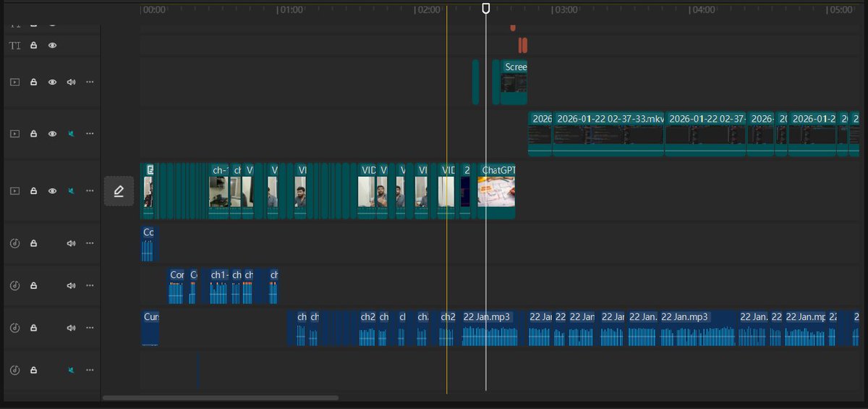
Task: Jump to 02:00 on the time ruler
Action: [x=427, y=10]
